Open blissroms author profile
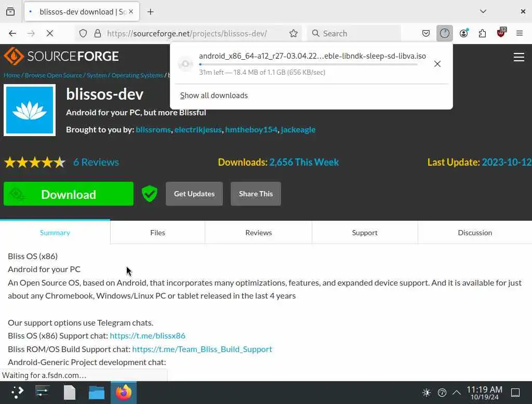 point(153,130)
